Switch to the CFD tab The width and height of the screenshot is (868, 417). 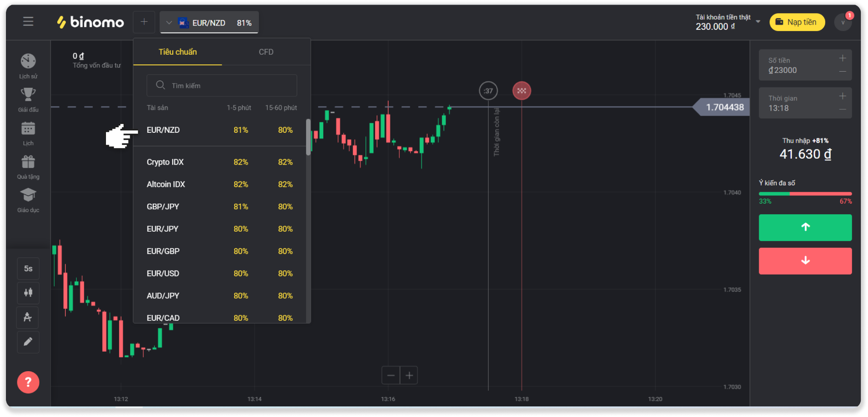[266, 52]
